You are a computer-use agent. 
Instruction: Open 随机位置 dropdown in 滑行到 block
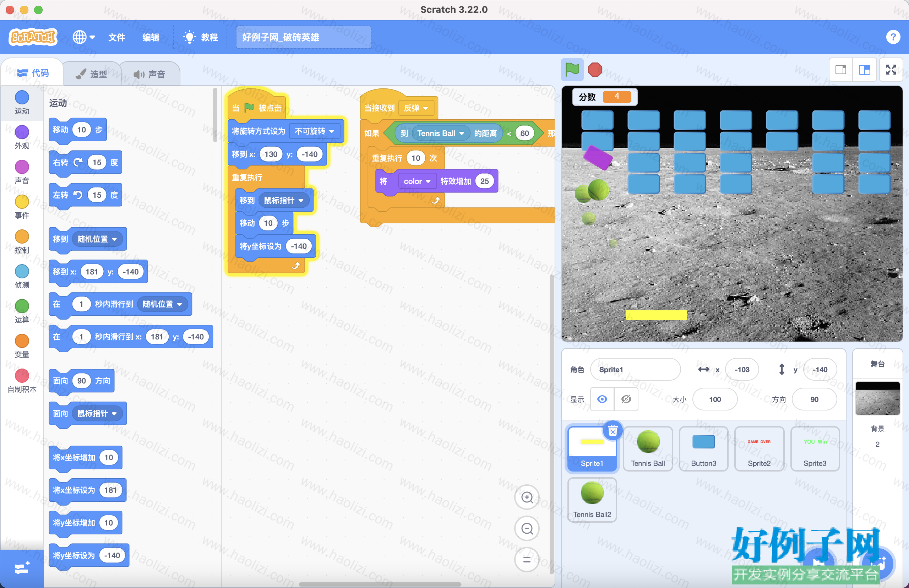pyautogui.click(x=162, y=304)
